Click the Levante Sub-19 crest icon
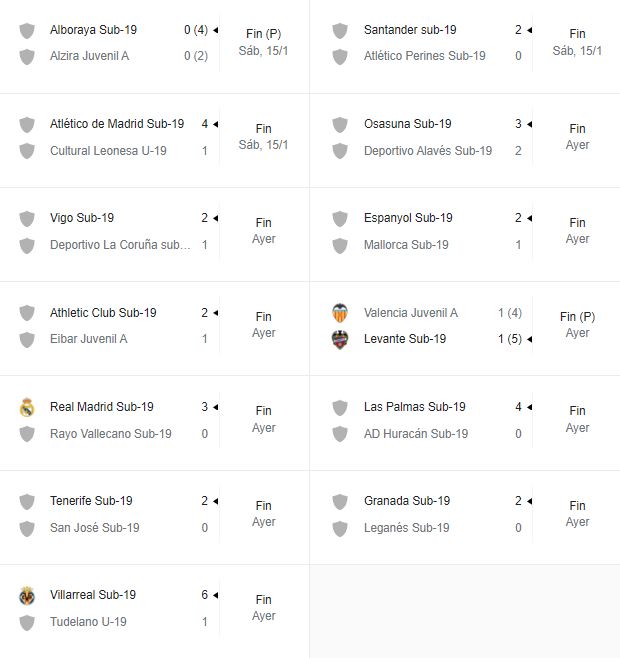The image size is (620, 658). (x=340, y=339)
